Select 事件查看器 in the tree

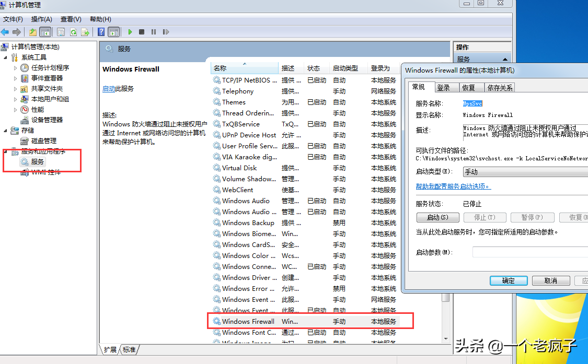click(47, 78)
